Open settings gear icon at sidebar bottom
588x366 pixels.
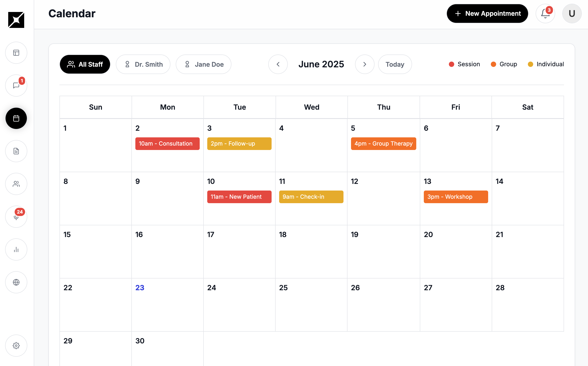(x=16, y=345)
